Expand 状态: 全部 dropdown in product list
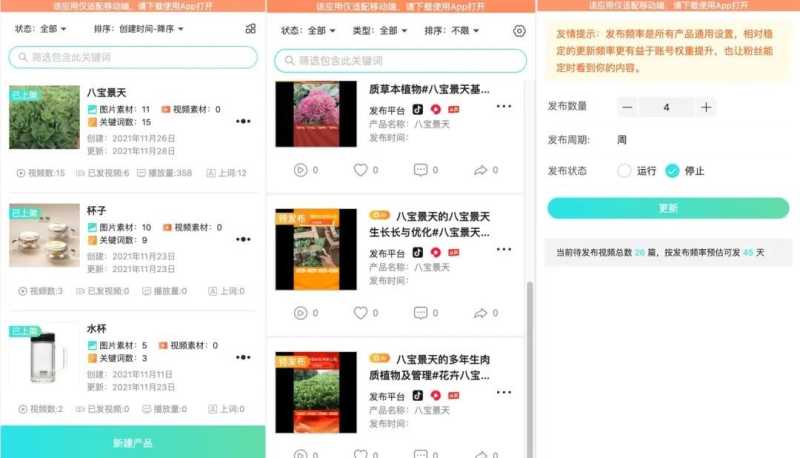The height and width of the screenshot is (458, 800). (41, 29)
